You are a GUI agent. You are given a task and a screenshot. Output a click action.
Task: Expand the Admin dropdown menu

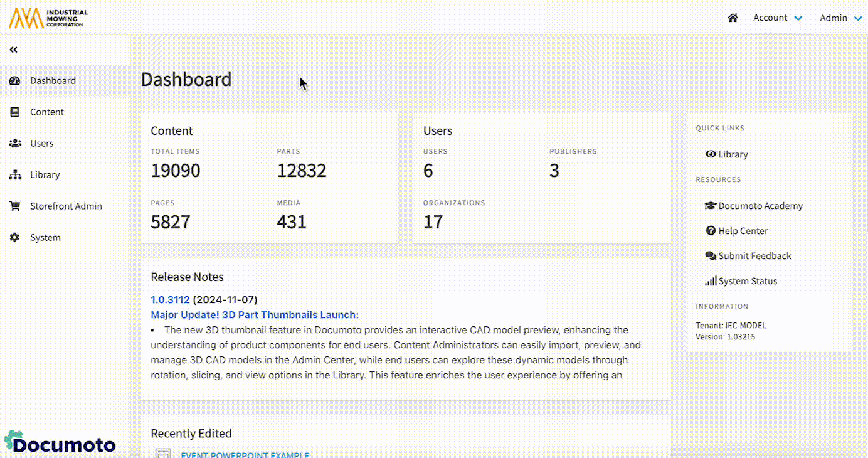click(x=840, y=18)
